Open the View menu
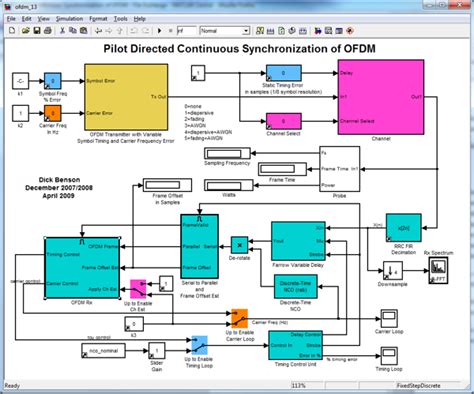474x394 pixels. click(43, 19)
